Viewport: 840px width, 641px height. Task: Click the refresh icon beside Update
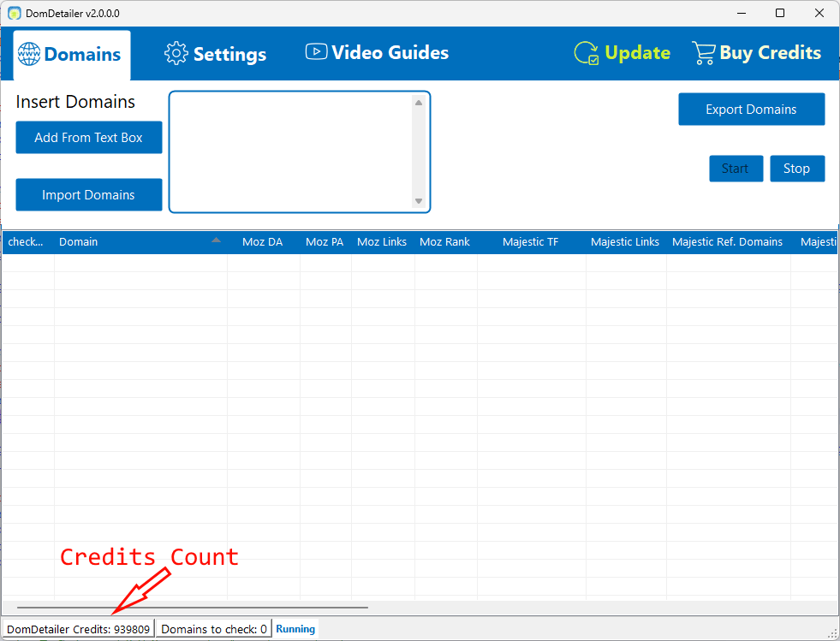point(587,53)
